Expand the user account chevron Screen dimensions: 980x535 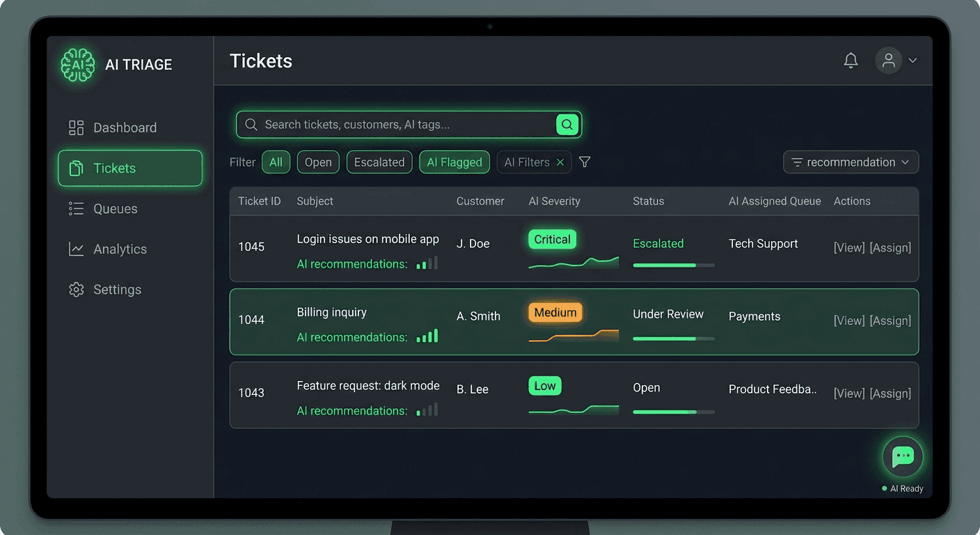[x=912, y=61]
